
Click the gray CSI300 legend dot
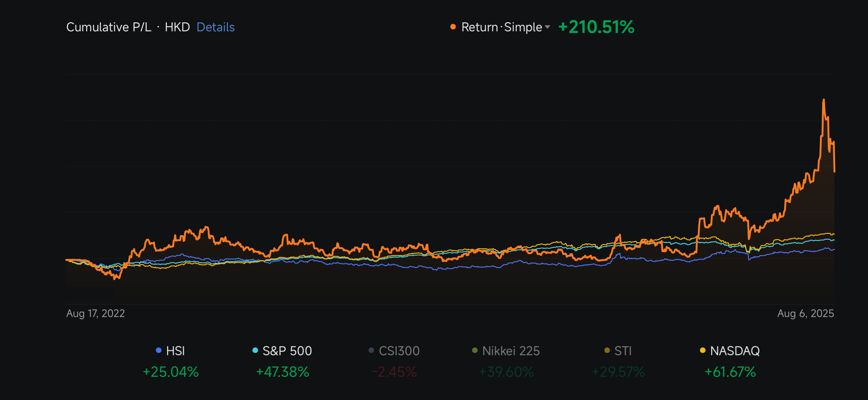(x=371, y=350)
